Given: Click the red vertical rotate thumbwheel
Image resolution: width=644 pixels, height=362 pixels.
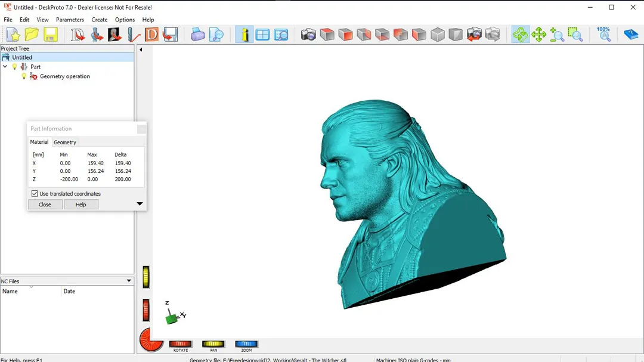Looking at the screenshot, I should pyautogui.click(x=146, y=310).
